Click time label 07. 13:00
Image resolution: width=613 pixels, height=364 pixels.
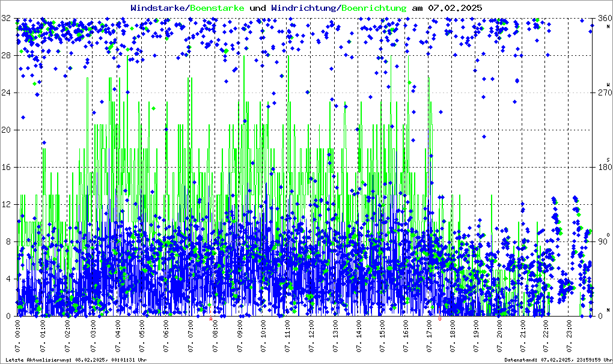pyautogui.click(x=335, y=336)
